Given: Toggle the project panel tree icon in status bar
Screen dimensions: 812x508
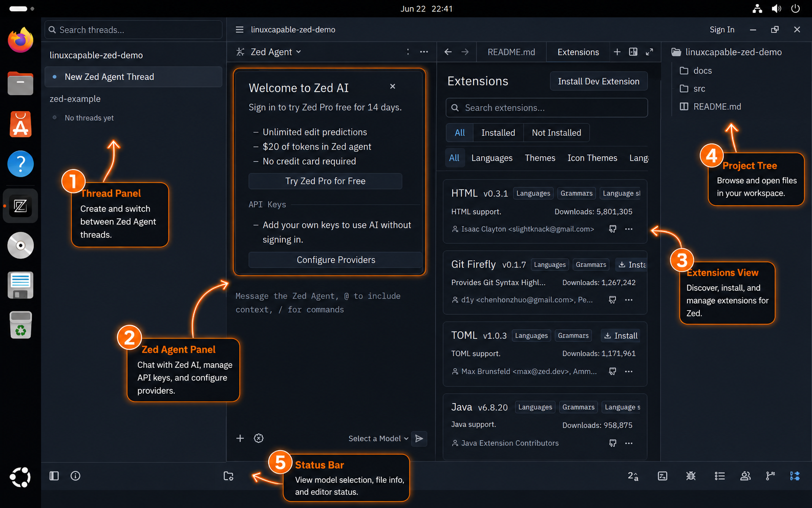Looking at the screenshot, I should [x=795, y=476].
